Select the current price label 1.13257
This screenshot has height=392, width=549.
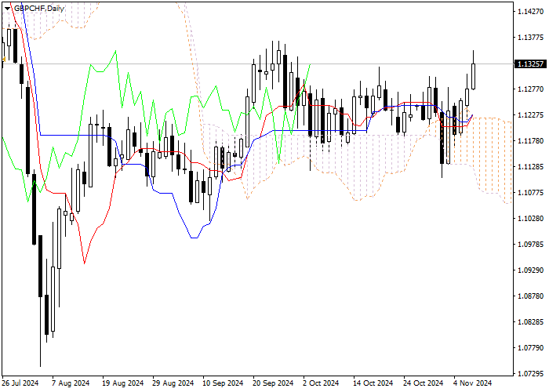[530, 64]
